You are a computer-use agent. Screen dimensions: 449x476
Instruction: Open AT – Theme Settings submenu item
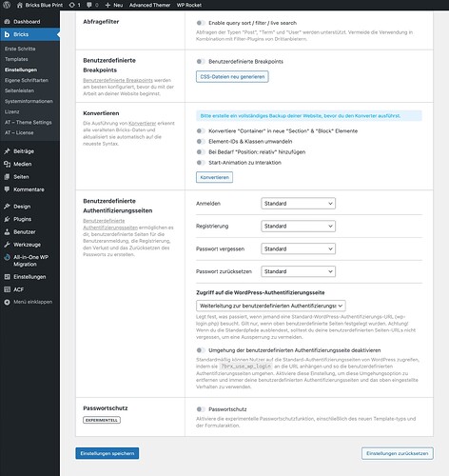click(28, 122)
